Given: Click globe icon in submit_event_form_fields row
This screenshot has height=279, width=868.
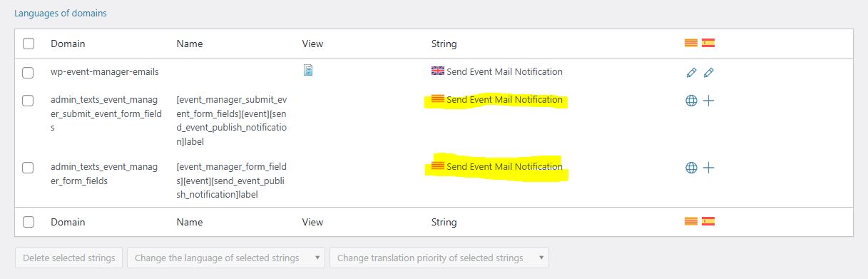Looking at the screenshot, I should tap(691, 101).
